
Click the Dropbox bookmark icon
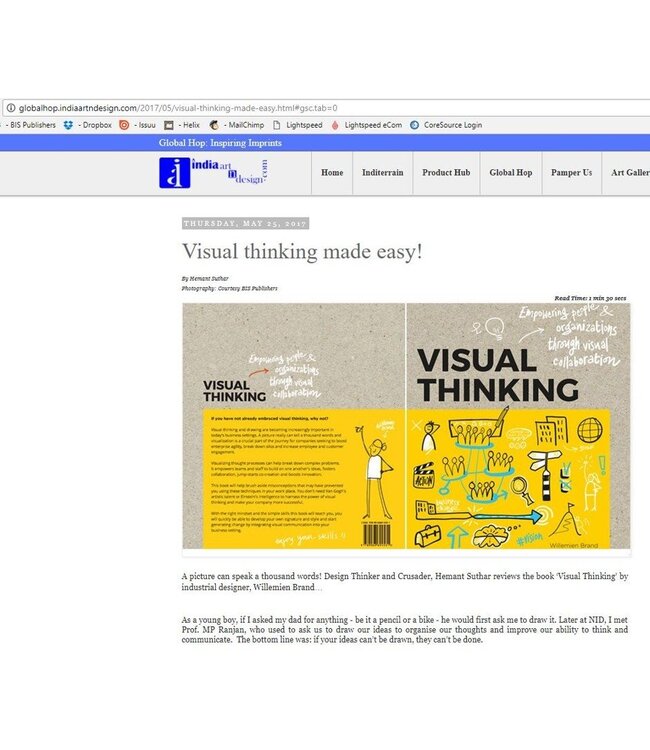(68, 125)
